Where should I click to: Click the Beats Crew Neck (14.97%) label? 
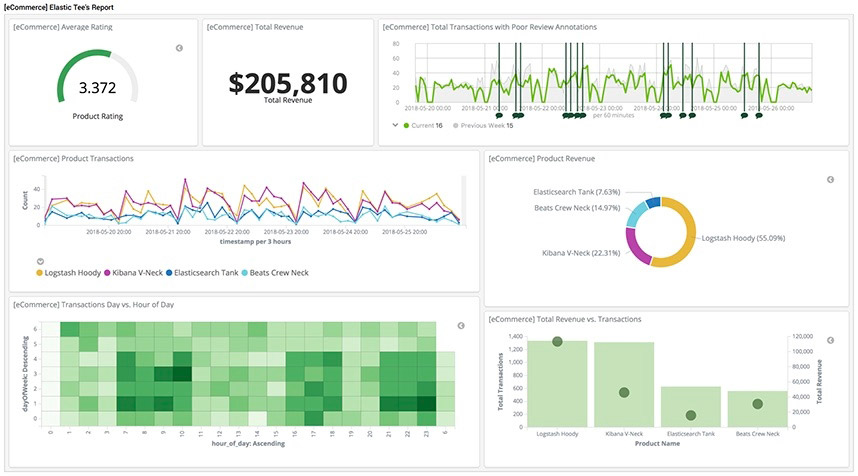click(577, 208)
